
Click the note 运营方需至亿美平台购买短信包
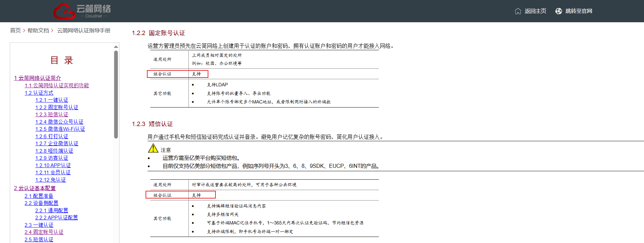click(x=202, y=158)
